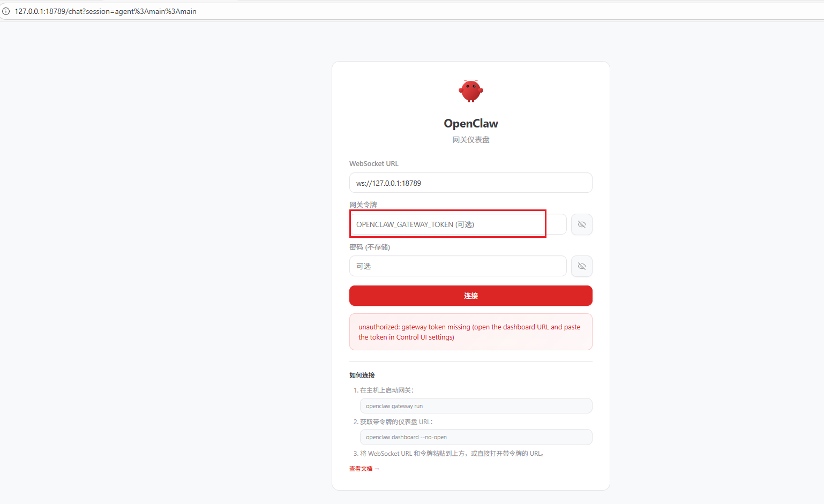The width and height of the screenshot is (824, 504).
Task: Click the 密码 (不存储) field label
Action: point(370,247)
